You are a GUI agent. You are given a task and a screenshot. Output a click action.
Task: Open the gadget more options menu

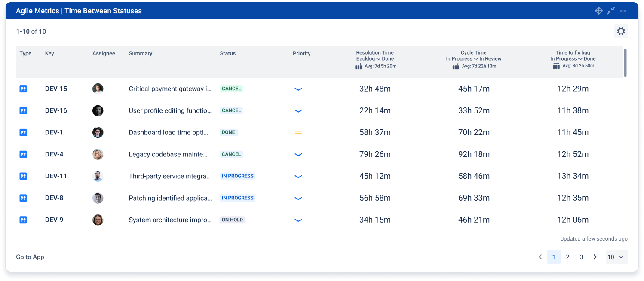point(623,11)
